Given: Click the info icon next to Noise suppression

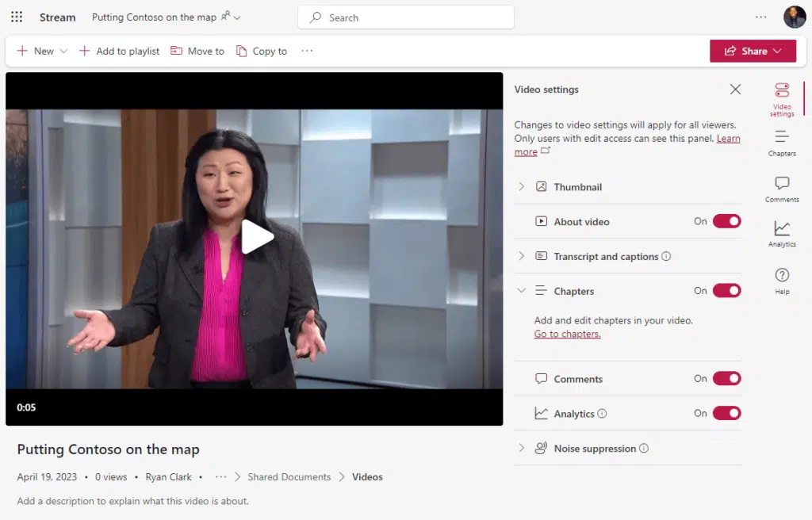Looking at the screenshot, I should [x=643, y=449].
